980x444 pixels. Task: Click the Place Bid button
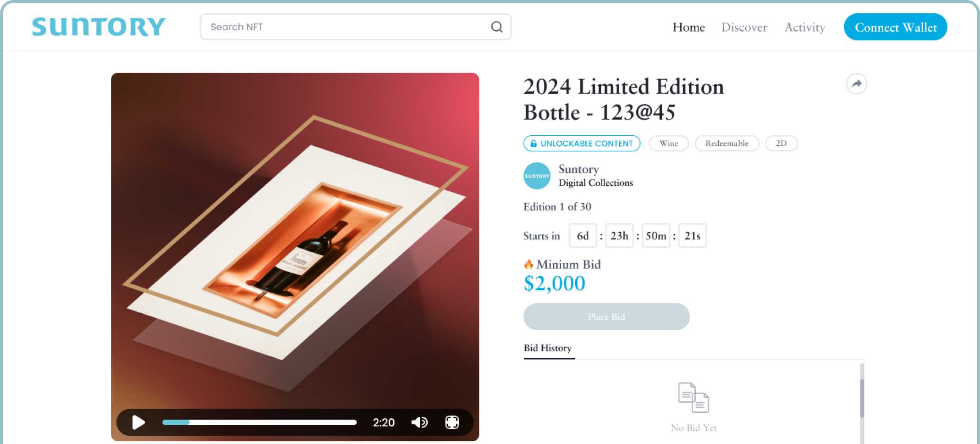606,316
